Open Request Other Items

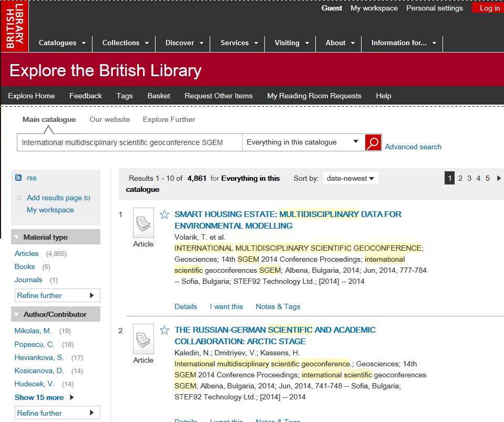[x=219, y=96]
